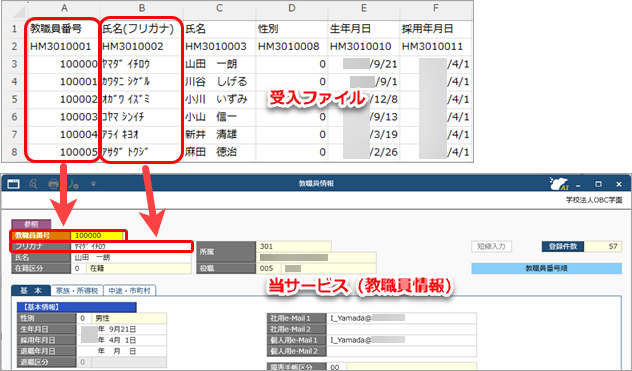The image size is (632, 371).
Task: Click cell 山田 一朗 in spreadsheet
Action: click(219, 64)
